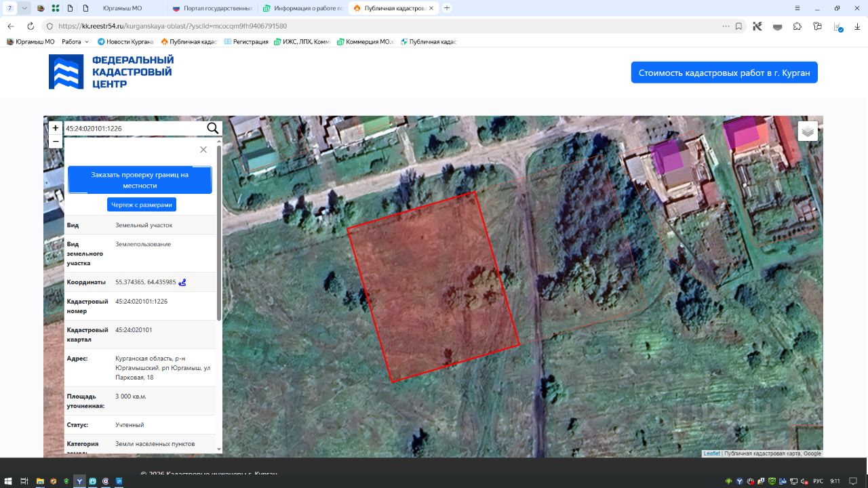The image size is (868, 488).
Task: Click the protection checkmark toolbar icon
Action: click(x=839, y=27)
